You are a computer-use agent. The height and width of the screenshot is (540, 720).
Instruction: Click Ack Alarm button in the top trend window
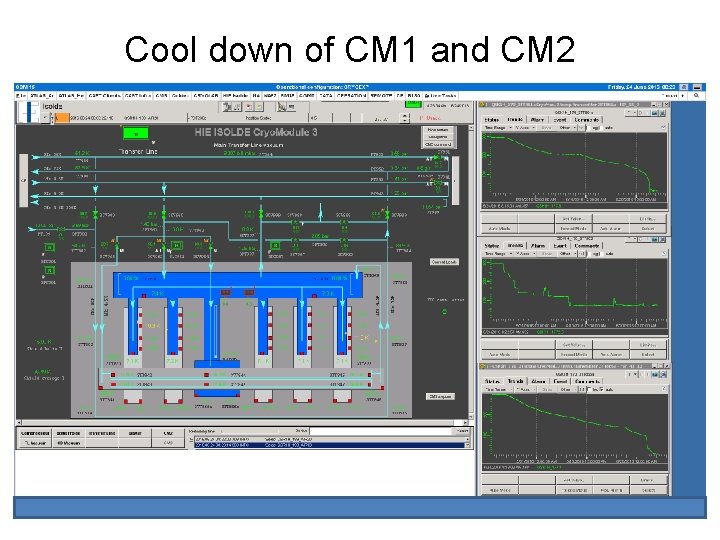click(611, 228)
